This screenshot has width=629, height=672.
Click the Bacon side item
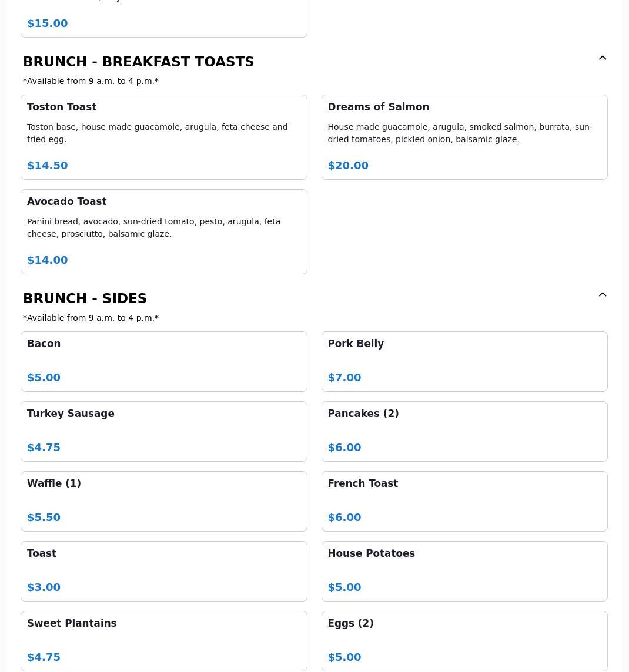(163, 361)
